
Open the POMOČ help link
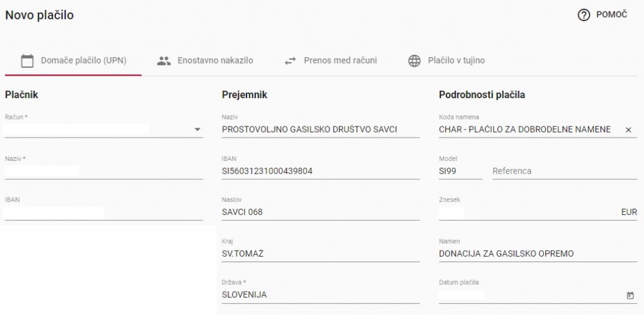tap(611, 15)
